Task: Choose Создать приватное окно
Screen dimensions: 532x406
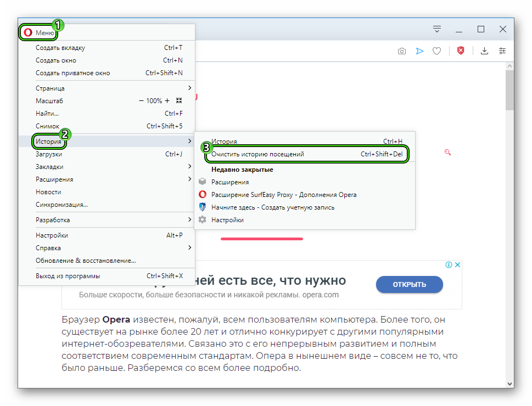Action: click(107, 73)
